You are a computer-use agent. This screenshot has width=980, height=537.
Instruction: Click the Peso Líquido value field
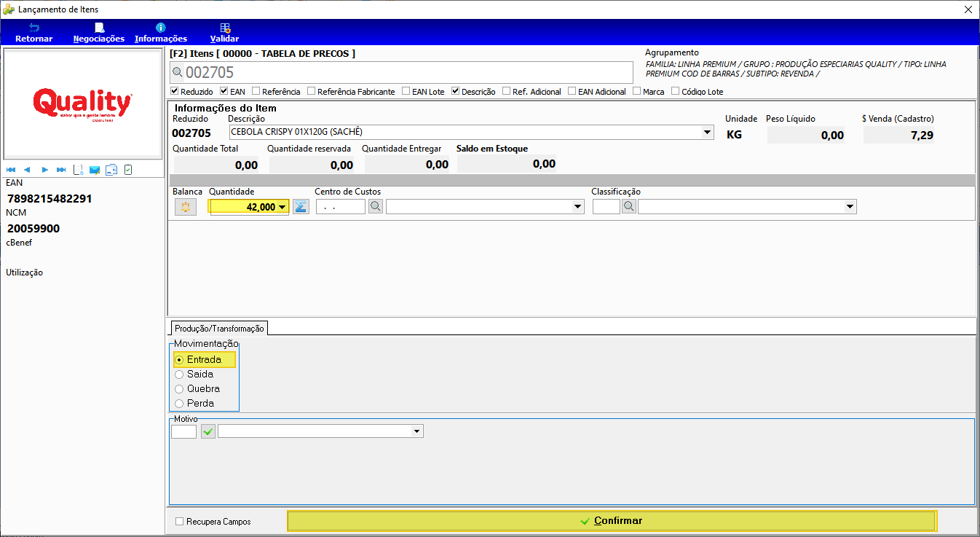(x=806, y=135)
